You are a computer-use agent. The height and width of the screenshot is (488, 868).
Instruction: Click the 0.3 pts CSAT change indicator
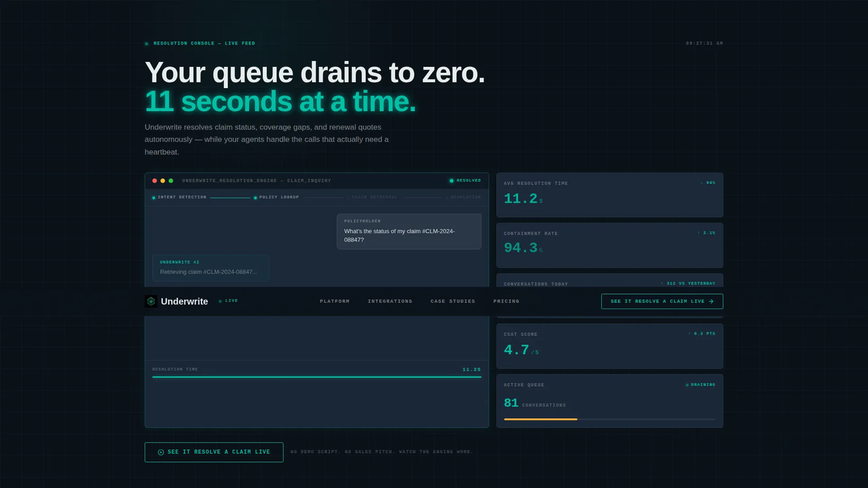point(702,334)
